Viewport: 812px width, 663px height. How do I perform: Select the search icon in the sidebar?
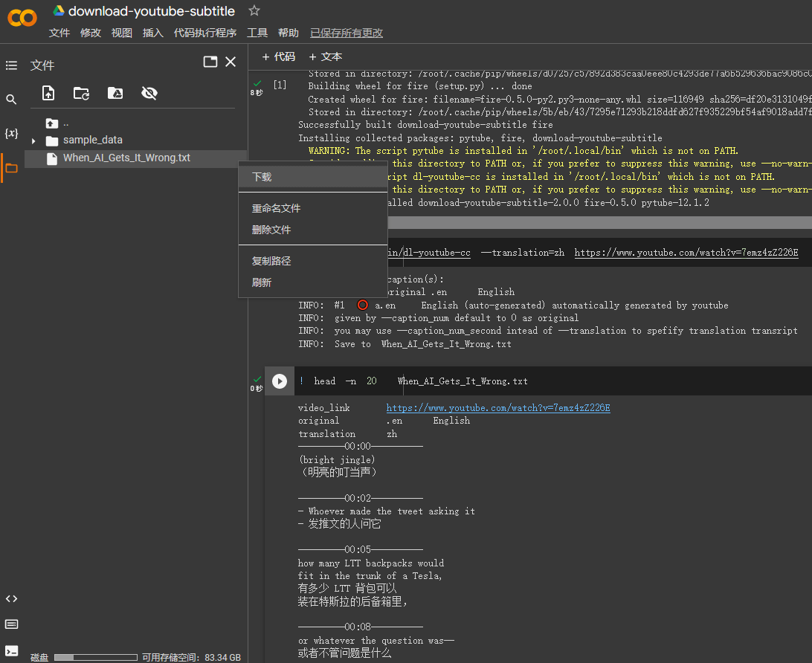[x=11, y=98]
